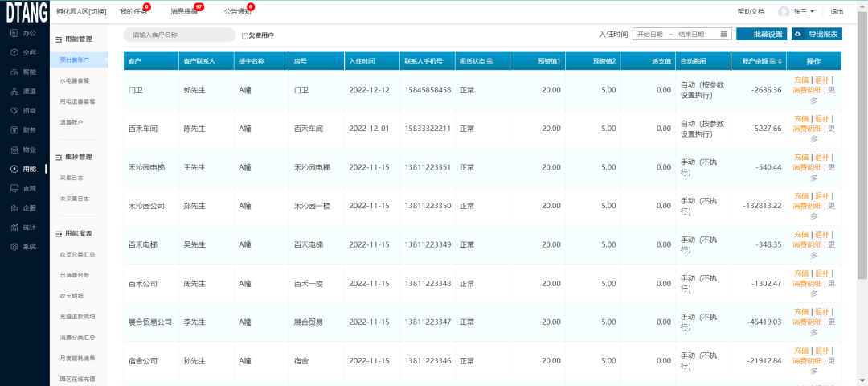Image resolution: width=868 pixels, height=386 pixels.
Task: Click contact name 周先生
Action: pos(194,284)
